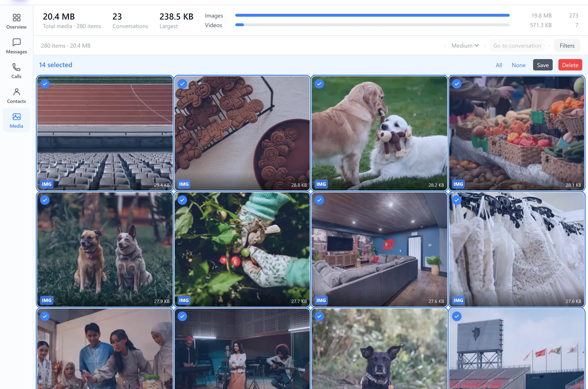Image resolution: width=588 pixels, height=389 pixels.
Task: Click IMG badge on wedding dresses photo
Action: pos(458,300)
